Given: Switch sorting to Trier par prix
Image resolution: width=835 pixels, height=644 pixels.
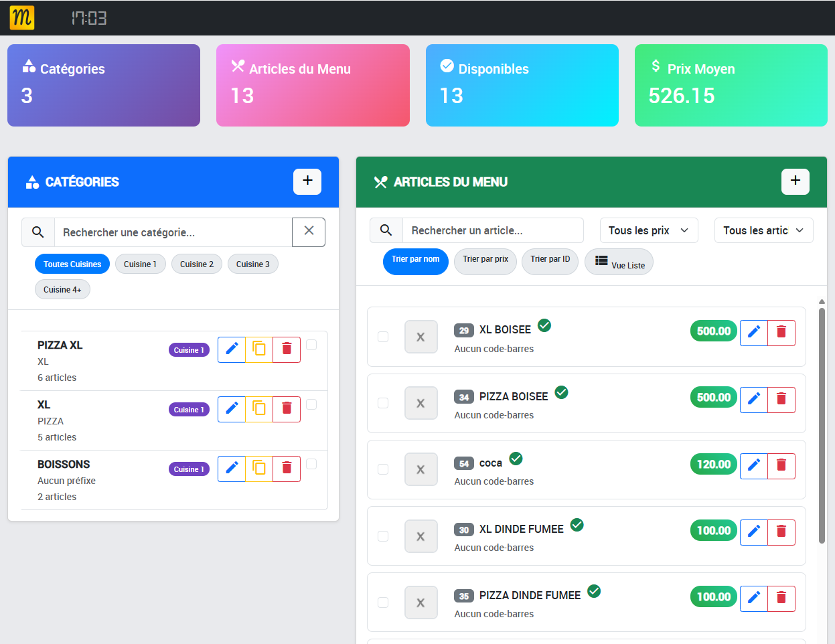Looking at the screenshot, I should click(x=485, y=261).
